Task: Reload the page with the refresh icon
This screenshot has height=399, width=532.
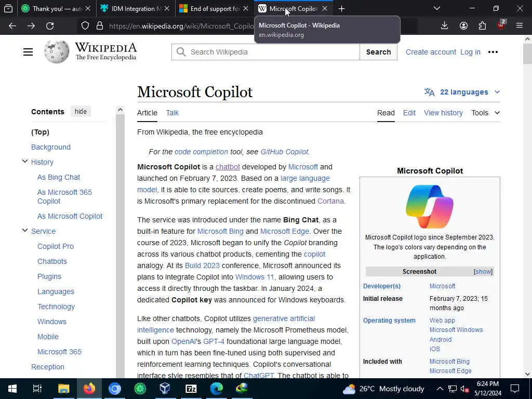Action: click(x=50, y=26)
